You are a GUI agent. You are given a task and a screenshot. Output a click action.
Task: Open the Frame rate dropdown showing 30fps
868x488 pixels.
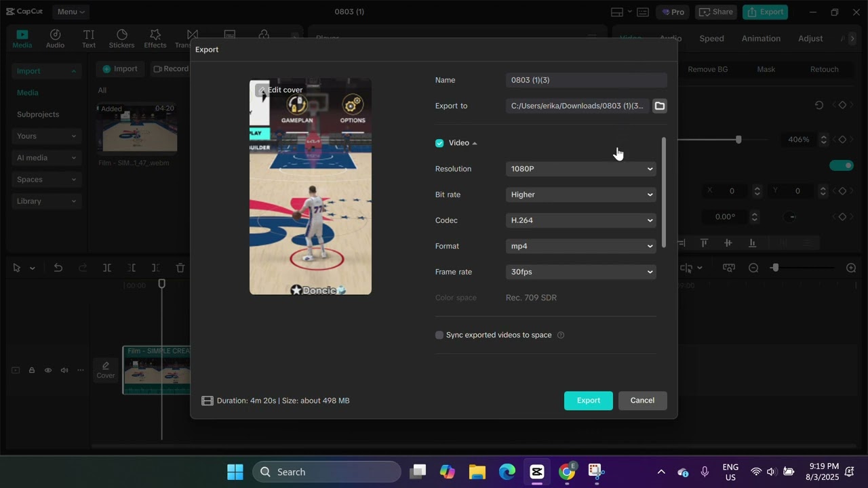point(581,272)
